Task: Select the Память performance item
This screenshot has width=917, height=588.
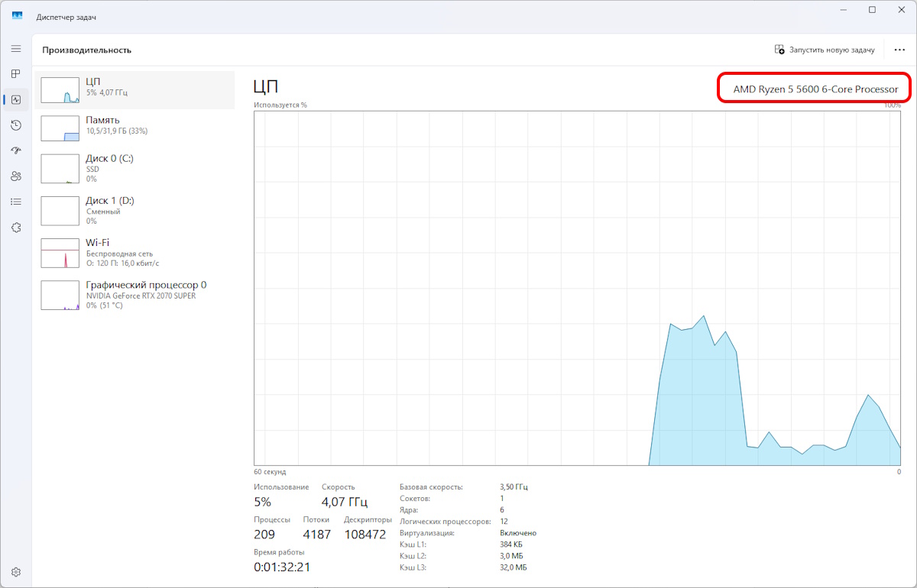Action: click(135, 126)
